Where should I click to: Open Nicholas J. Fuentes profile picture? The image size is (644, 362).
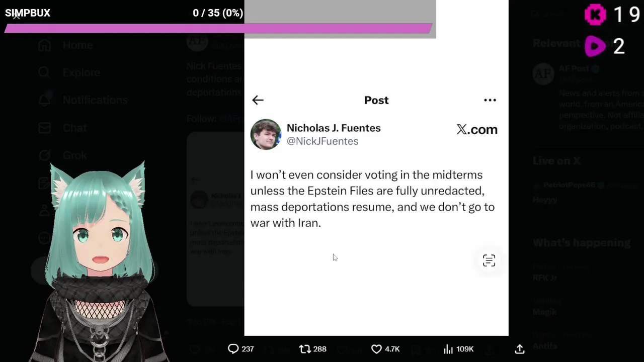point(266,134)
